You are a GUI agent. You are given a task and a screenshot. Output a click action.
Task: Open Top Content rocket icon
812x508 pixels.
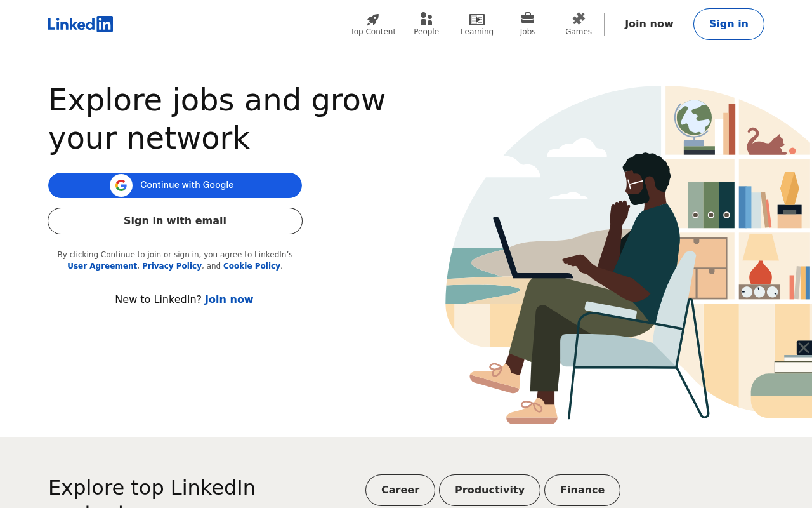pos(373,19)
